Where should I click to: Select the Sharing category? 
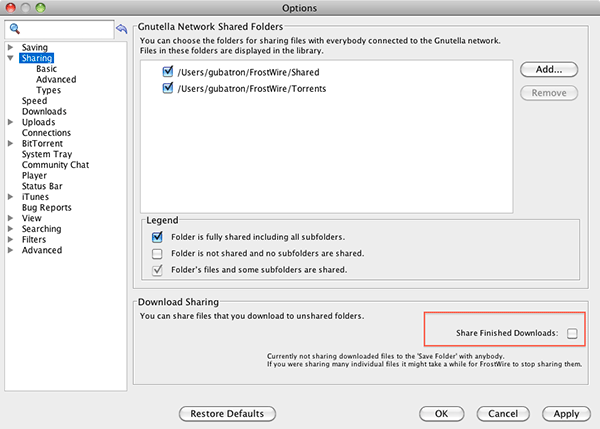coord(37,58)
